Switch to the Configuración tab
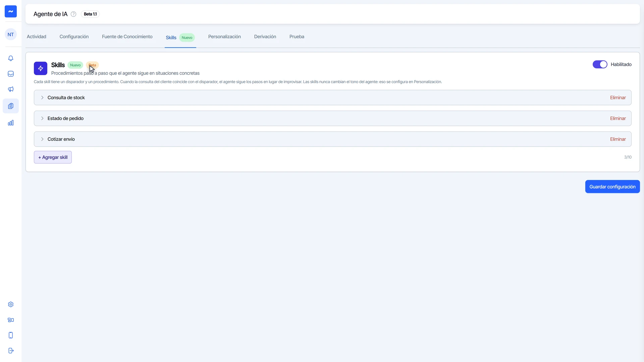Screen dimensions: 644x362 point(74,37)
